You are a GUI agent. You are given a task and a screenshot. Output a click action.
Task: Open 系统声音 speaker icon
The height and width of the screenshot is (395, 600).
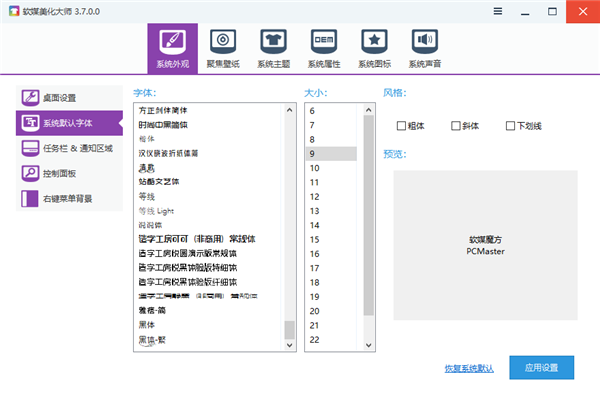pyautogui.click(x=425, y=41)
